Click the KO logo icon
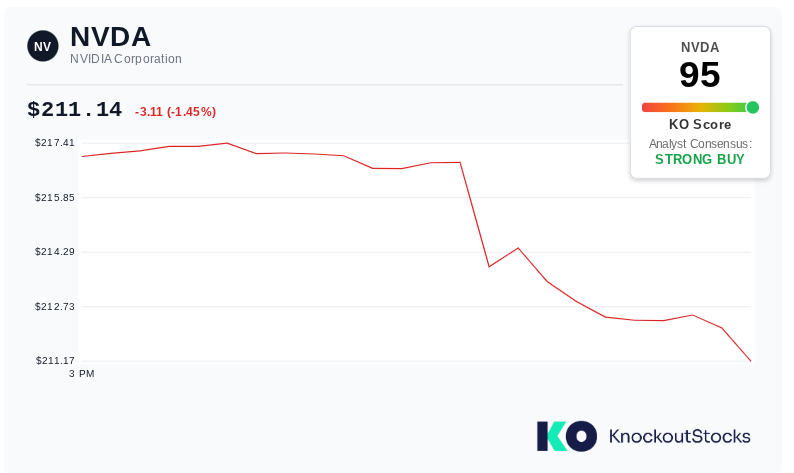The image size is (794, 473). (567, 436)
